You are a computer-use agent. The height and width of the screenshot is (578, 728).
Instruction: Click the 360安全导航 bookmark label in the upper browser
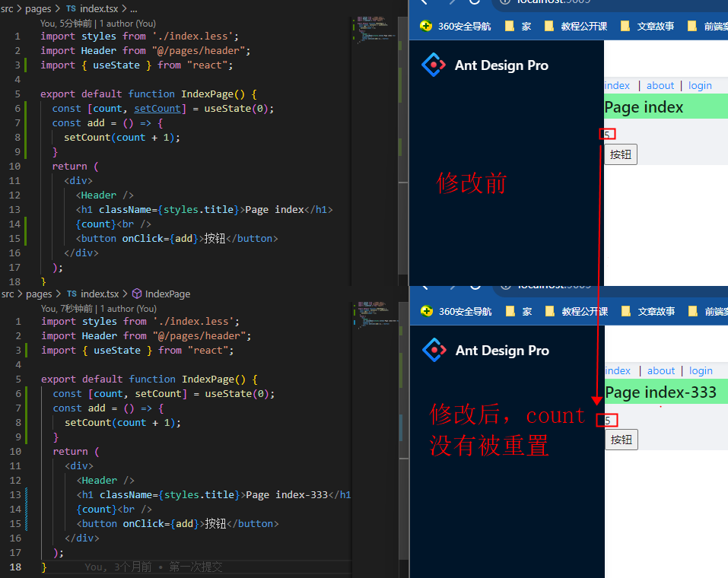point(464,27)
